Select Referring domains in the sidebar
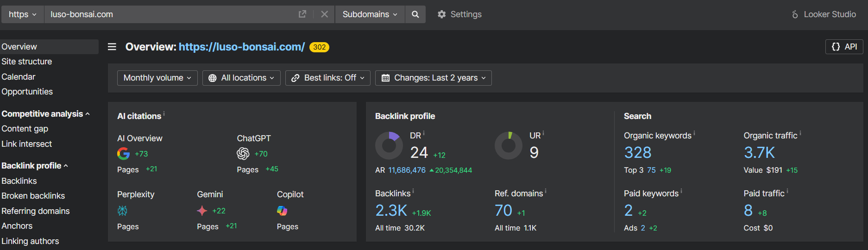This screenshot has height=250, width=868. coord(36,211)
